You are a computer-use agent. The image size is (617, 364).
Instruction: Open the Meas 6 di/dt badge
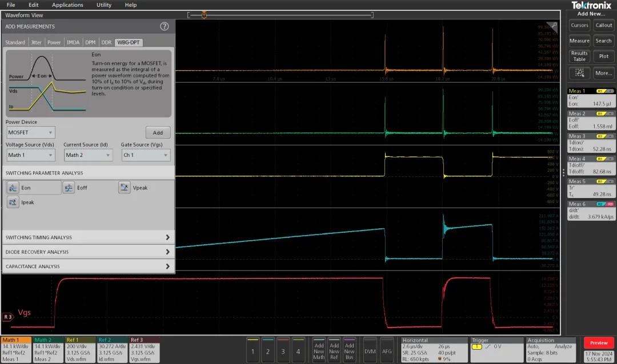click(591, 211)
